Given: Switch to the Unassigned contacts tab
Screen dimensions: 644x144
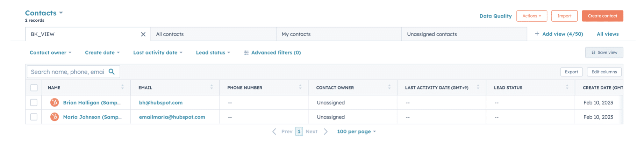Looking at the screenshot, I should pos(464,34).
